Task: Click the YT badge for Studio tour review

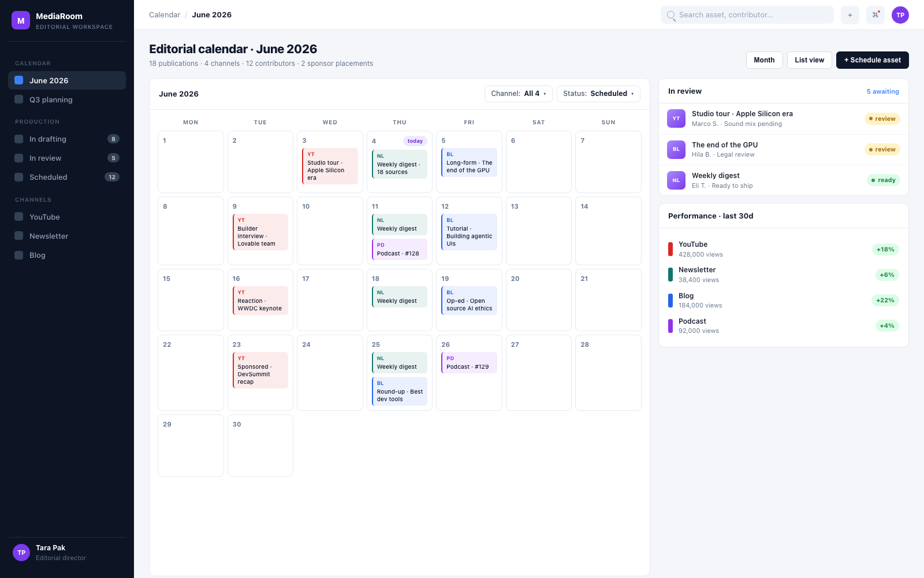Action: click(676, 118)
